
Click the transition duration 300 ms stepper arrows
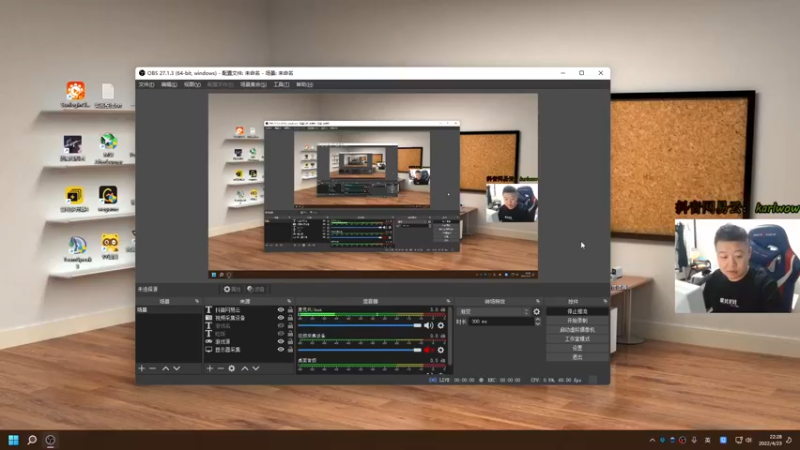[537, 321]
